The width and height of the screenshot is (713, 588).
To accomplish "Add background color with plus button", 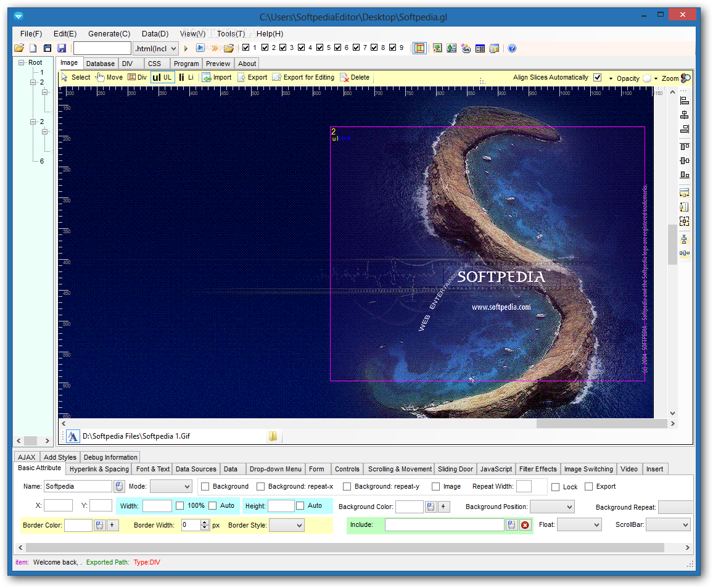I will [443, 507].
